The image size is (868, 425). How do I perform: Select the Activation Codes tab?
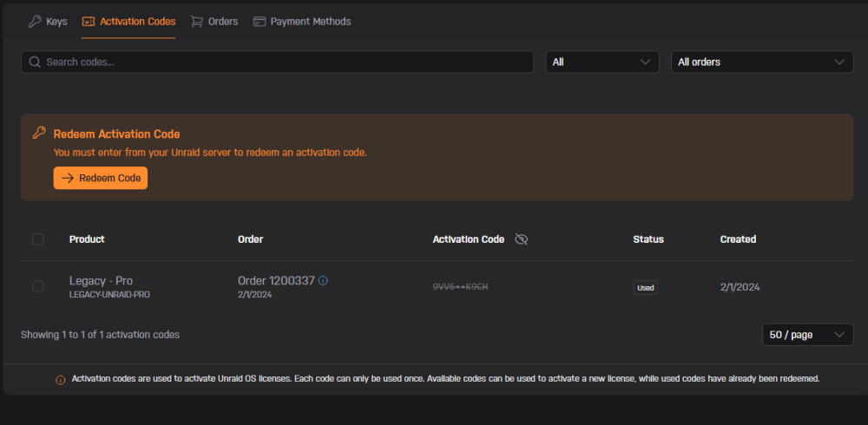[x=128, y=22]
